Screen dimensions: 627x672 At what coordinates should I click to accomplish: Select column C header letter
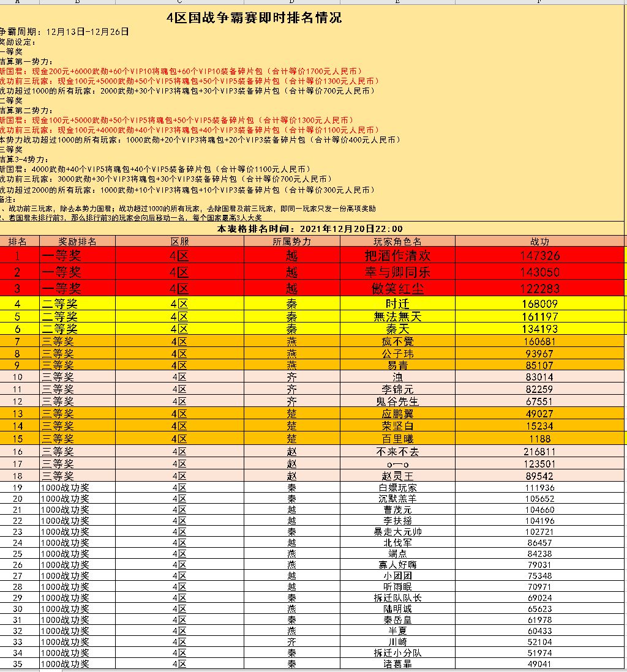point(179,2)
